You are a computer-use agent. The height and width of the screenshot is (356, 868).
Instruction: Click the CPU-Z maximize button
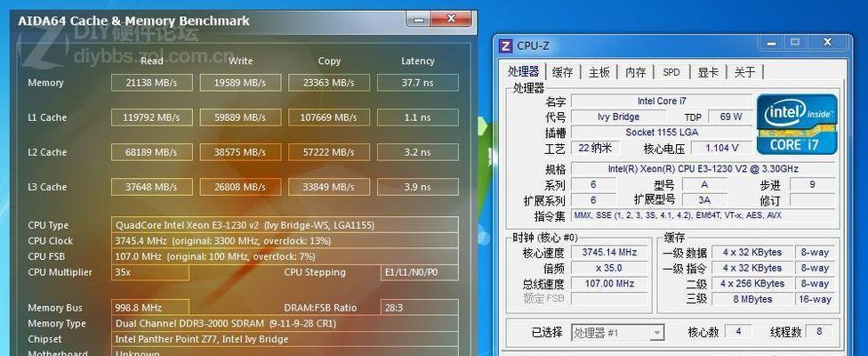pyautogui.click(x=795, y=43)
